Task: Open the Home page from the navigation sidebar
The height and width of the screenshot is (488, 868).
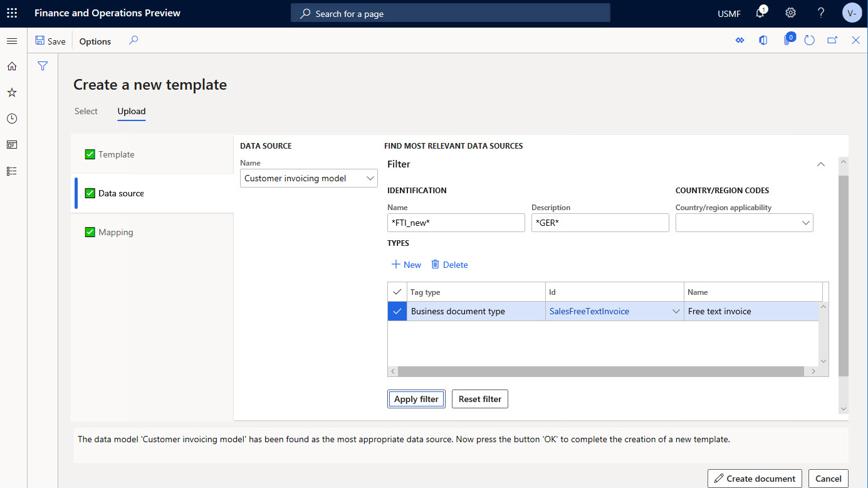Action: pos(12,66)
